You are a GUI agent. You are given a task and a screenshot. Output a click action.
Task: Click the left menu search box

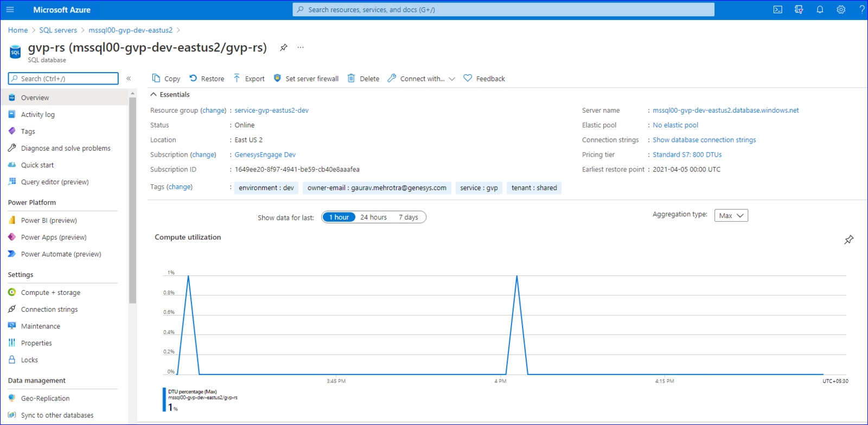63,79
